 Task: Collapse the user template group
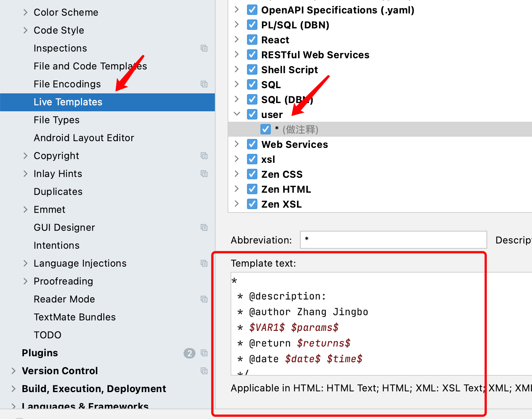[x=237, y=114]
